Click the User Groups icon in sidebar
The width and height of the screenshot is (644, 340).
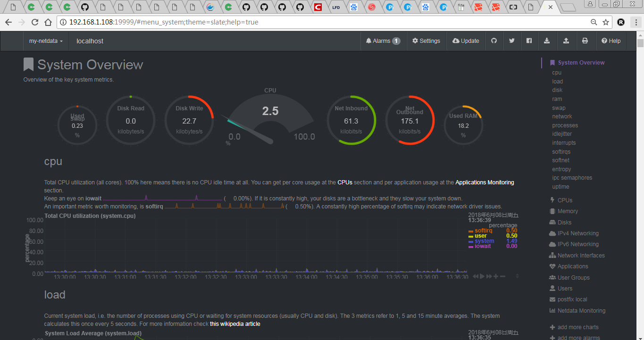(553, 277)
